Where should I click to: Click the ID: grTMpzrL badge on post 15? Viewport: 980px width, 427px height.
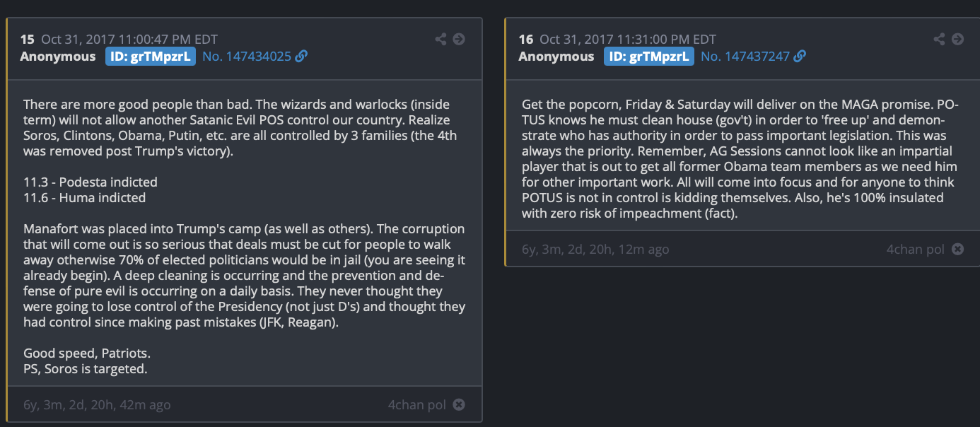pos(150,57)
